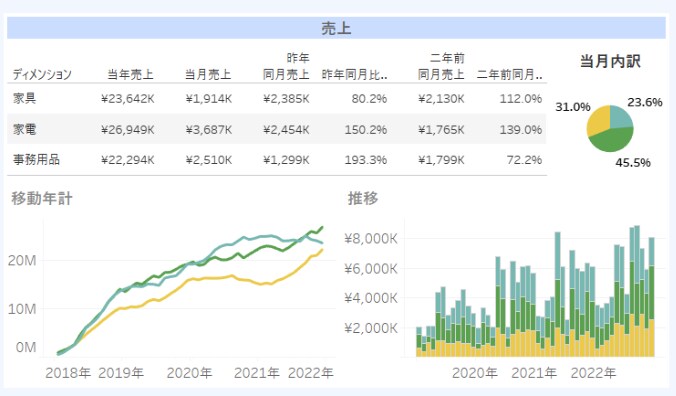Click the ¥23,642K value for 家具

(128, 99)
